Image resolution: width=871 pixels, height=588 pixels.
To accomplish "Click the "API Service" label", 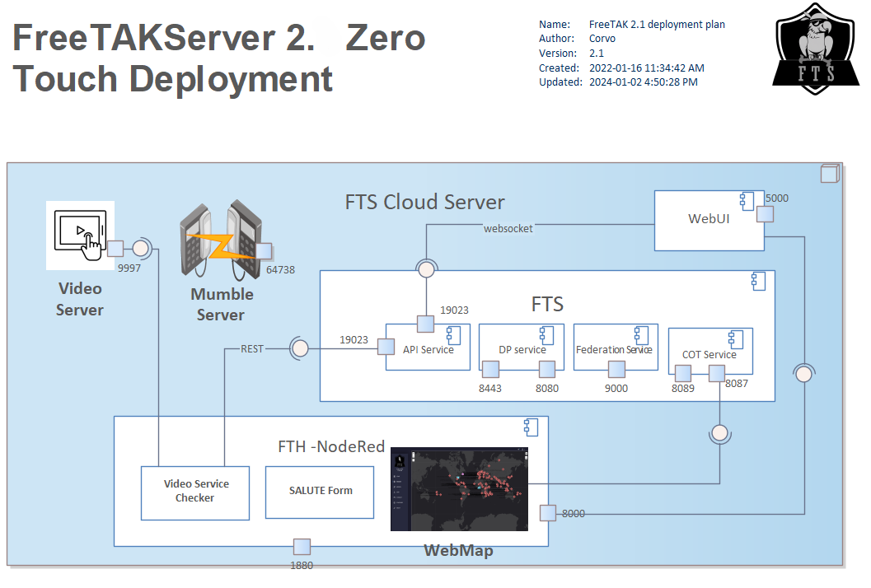I will tap(428, 350).
